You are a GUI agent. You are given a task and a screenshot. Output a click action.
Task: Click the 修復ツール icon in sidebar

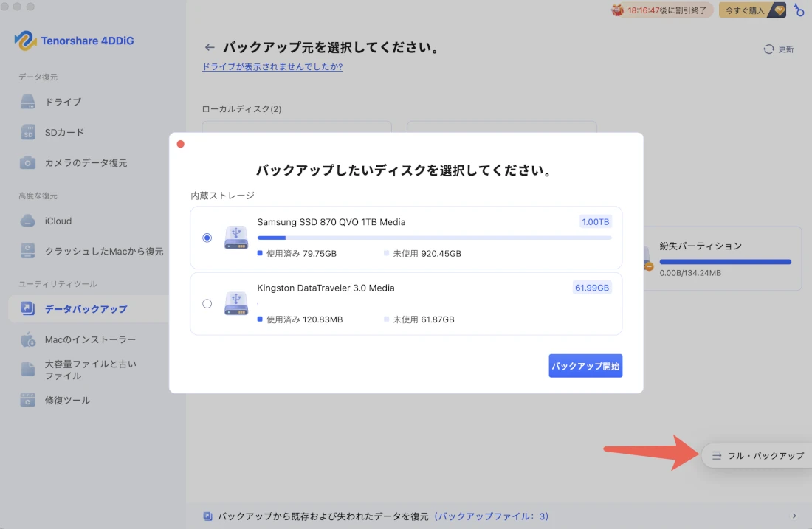point(27,400)
